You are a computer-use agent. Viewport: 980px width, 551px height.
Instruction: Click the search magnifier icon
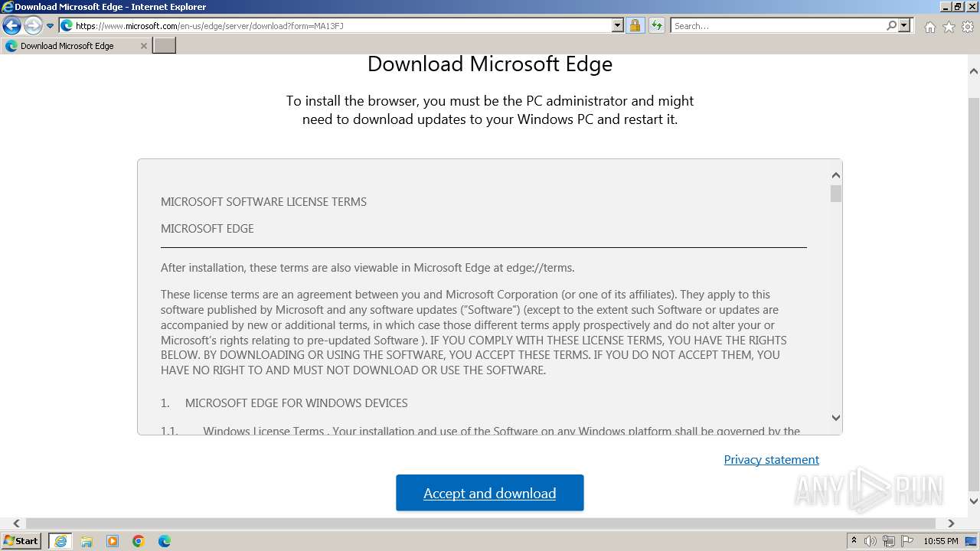click(891, 25)
